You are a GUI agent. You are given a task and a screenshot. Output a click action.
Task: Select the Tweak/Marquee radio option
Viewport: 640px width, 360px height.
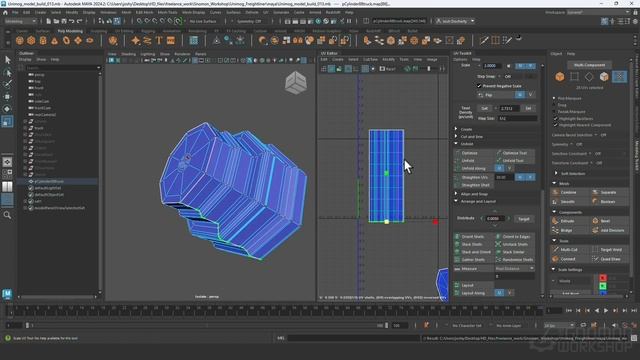[554, 111]
